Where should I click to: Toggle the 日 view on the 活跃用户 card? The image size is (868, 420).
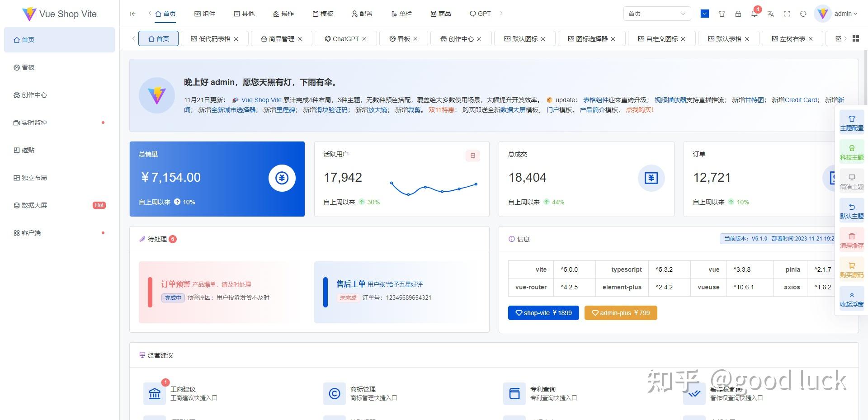click(x=473, y=156)
